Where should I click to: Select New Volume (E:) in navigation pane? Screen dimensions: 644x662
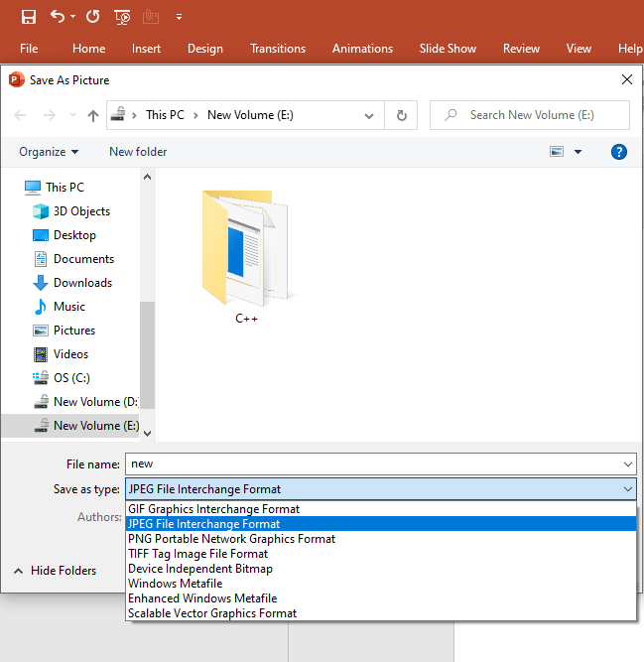click(x=70, y=426)
